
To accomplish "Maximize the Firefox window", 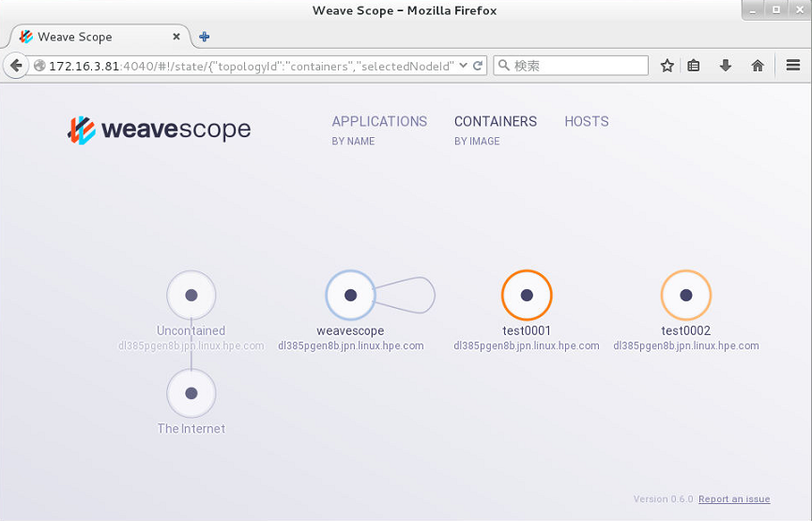I will pos(776,10).
